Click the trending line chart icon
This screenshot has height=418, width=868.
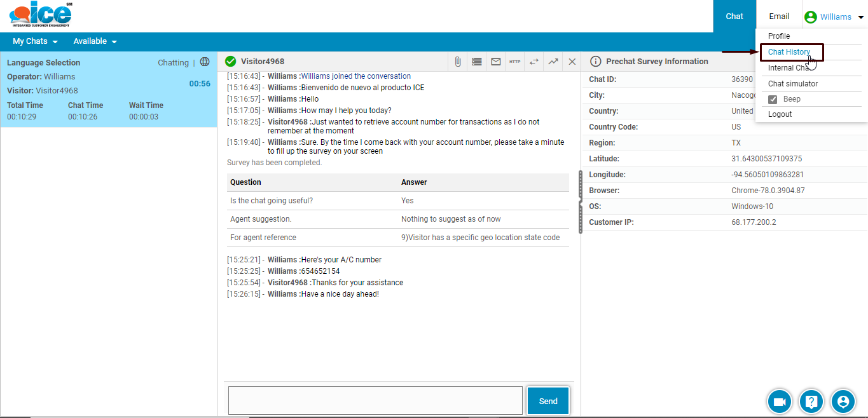click(x=553, y=62)
